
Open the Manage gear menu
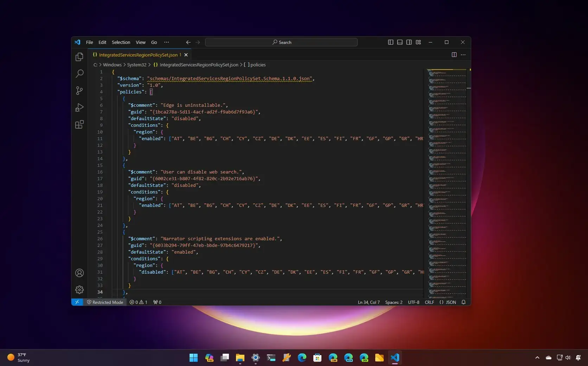[x=79, y=290]
